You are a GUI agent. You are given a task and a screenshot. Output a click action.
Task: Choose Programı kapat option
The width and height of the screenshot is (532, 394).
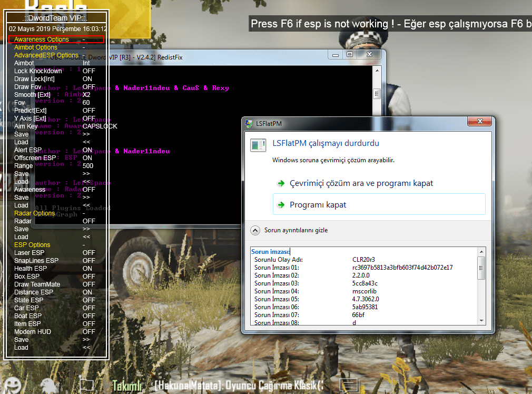pos(379,204)
